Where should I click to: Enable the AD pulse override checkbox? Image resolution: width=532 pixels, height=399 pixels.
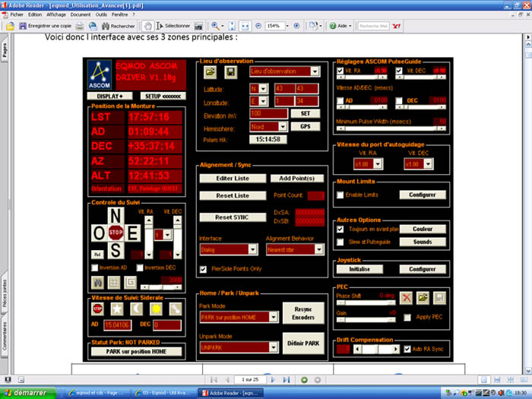click(x=340, y=100)
